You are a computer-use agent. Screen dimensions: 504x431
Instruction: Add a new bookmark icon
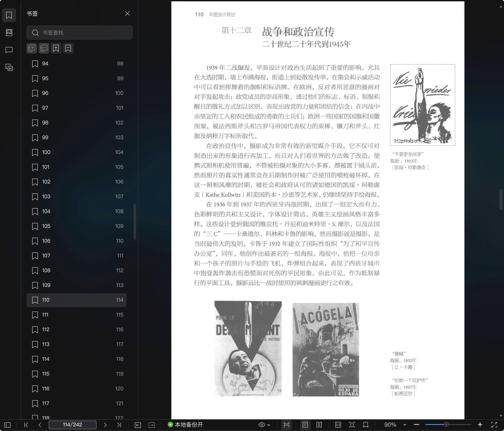click(56, 48)
